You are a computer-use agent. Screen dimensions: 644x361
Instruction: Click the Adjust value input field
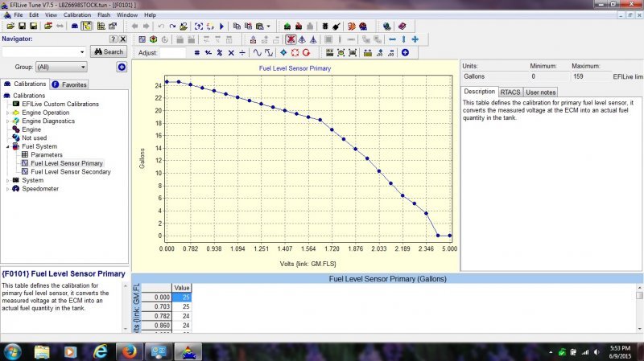tap(172, 52)
